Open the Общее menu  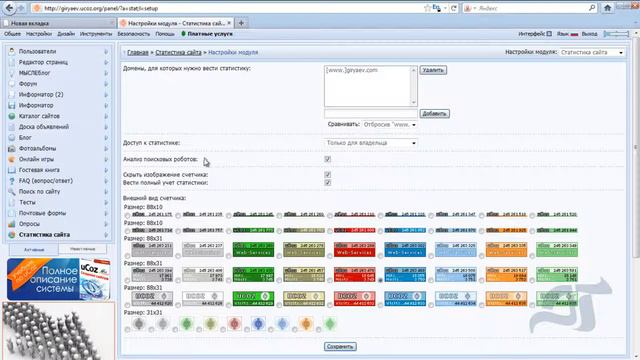tap(12, 34)
